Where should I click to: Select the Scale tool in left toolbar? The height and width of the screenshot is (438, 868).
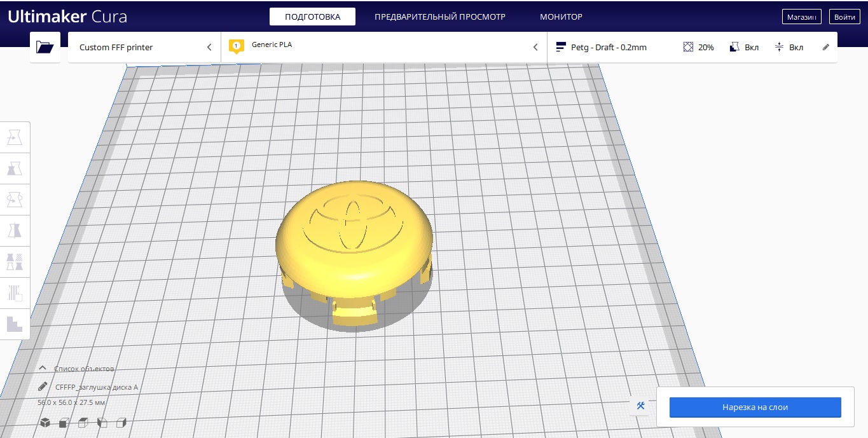pyautogui.click(x=15, y=168)
